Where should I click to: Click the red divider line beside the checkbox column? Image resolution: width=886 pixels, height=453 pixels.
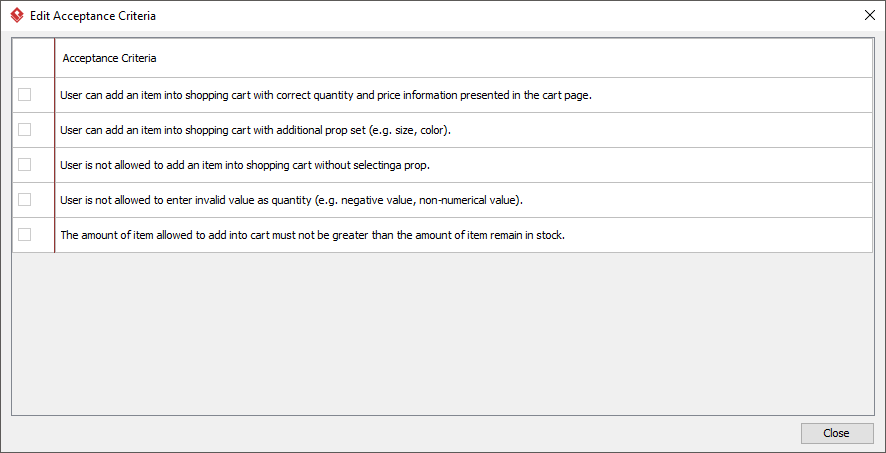pyautogui.click(x=54, y=145)
